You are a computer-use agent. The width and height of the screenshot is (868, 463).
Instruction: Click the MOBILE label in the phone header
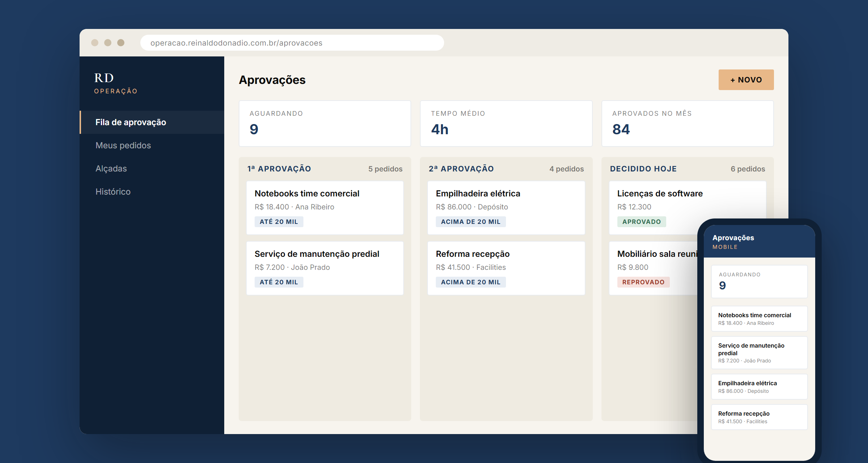[725, 247]
